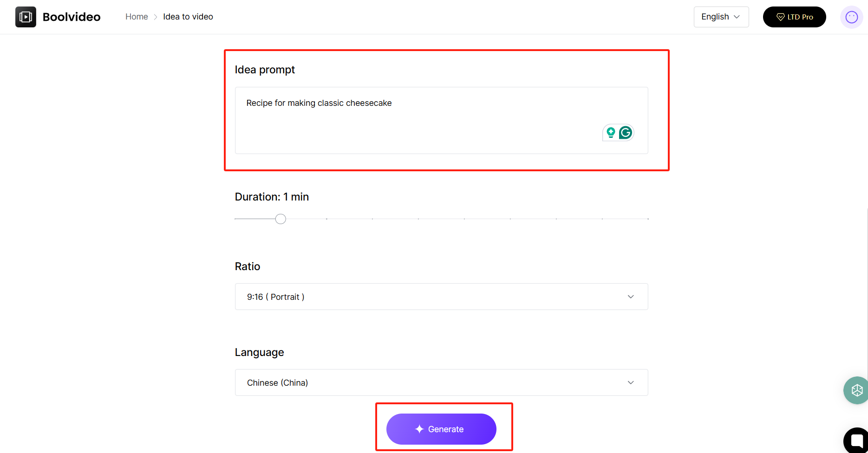
Task: Click the green lightbulb suggestion icon
Action: [611, 133]
